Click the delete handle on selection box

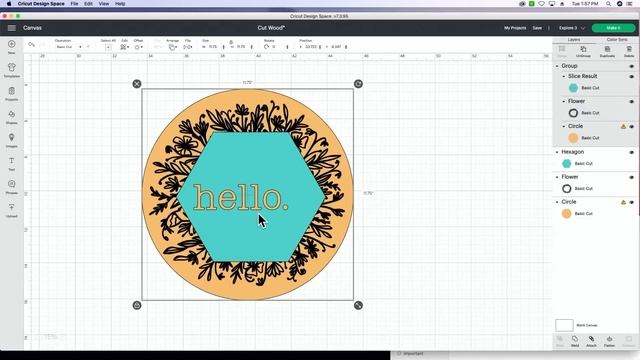coord(137,84)
